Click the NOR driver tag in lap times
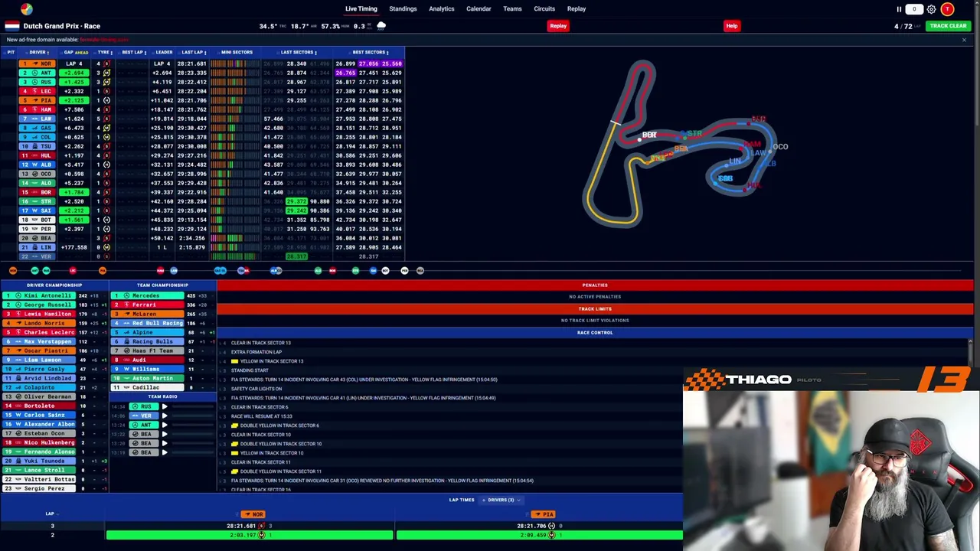Viewport: 980px width, 551px height. 253,514
